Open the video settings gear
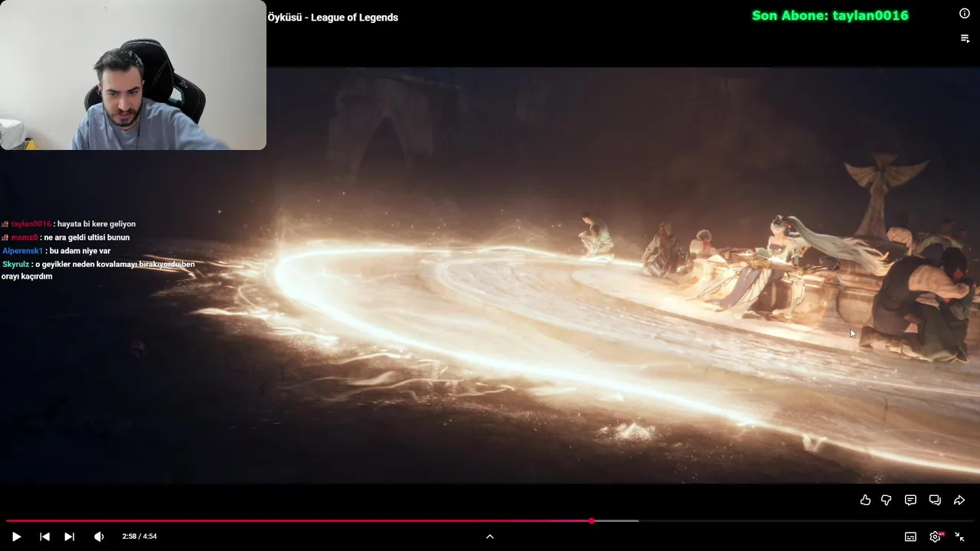 click(935, 536)
